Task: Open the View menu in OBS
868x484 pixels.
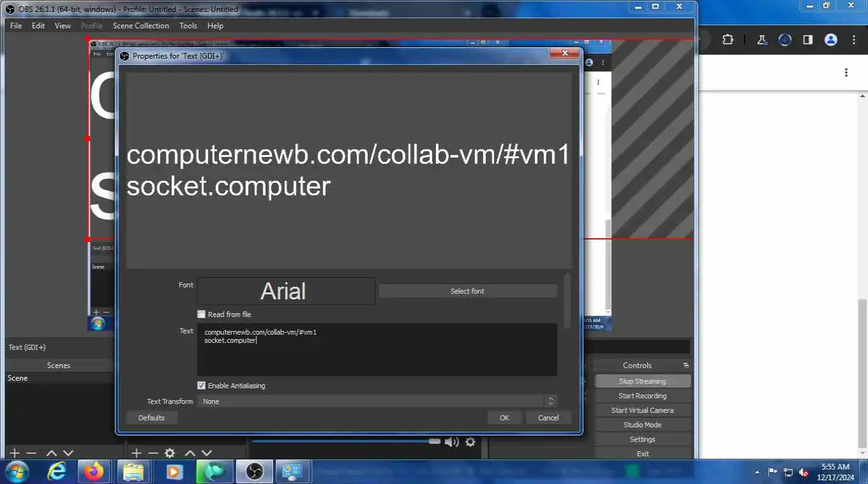Action: click(62, 26)
